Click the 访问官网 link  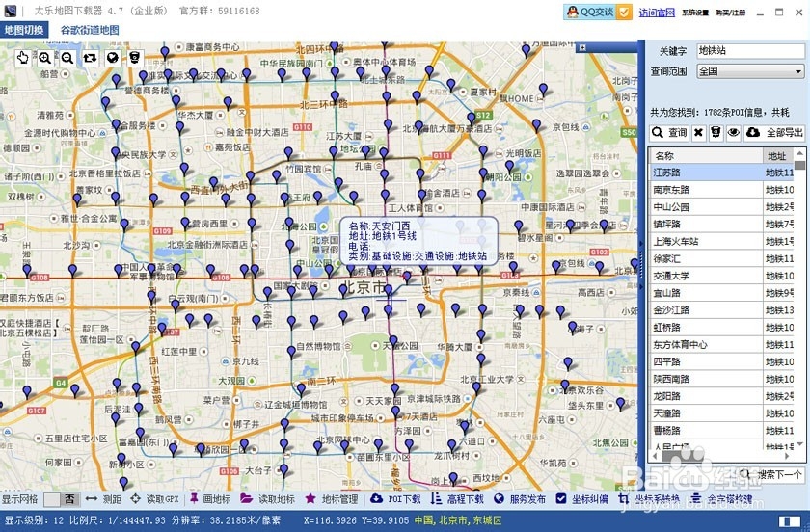click(x=657, y=13)
